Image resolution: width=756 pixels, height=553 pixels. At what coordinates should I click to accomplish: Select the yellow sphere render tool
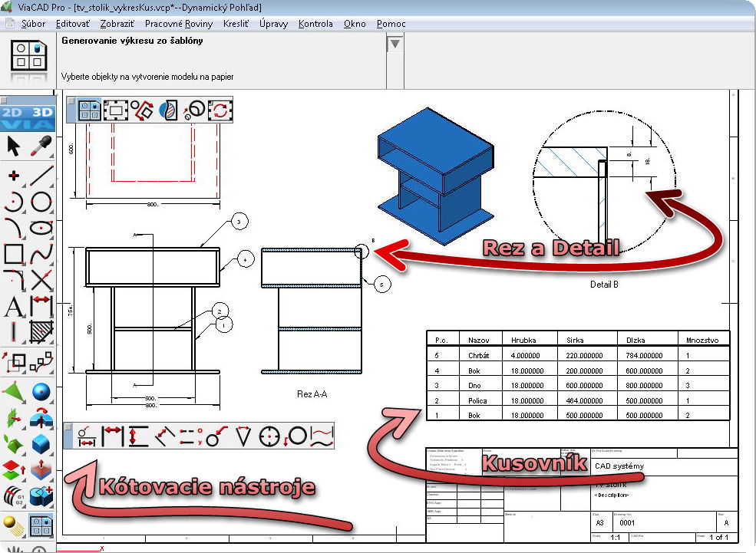pyautogui.click(x=14, y=526)
